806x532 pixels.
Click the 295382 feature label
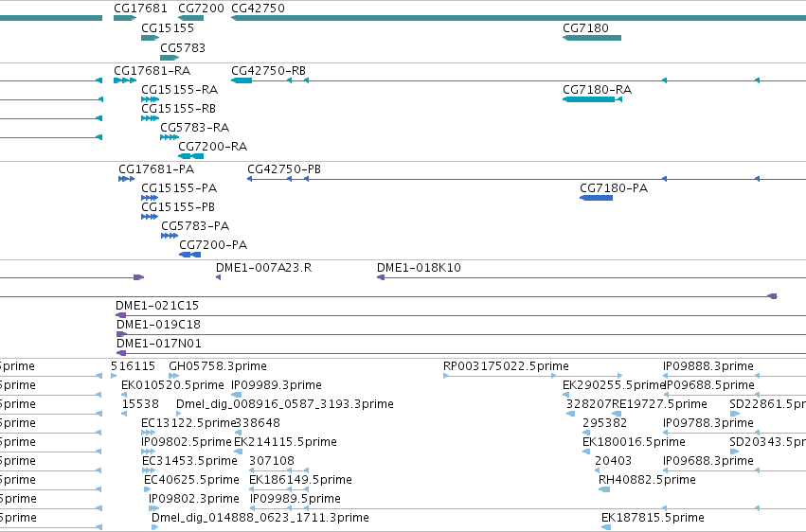coord(605,424)
